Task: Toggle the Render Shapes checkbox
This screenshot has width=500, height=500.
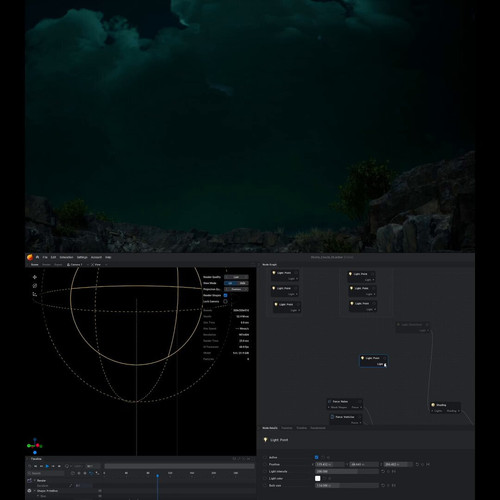Action: point(226,295)
